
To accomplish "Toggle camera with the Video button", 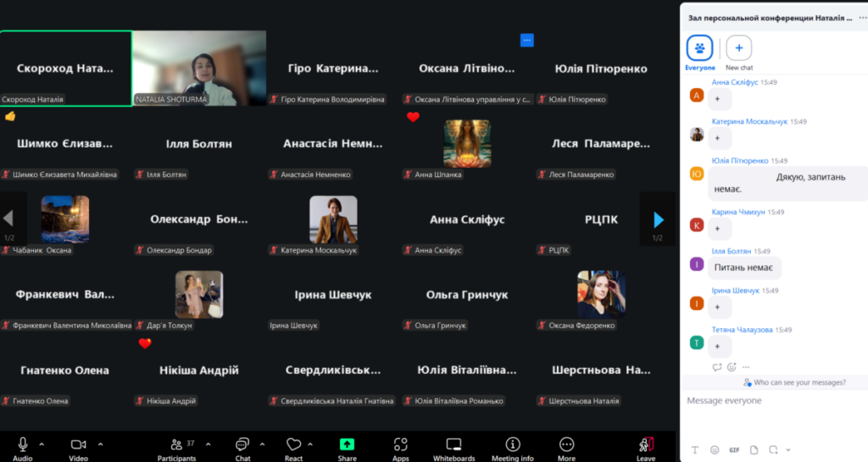I will [x=78, y=445].
